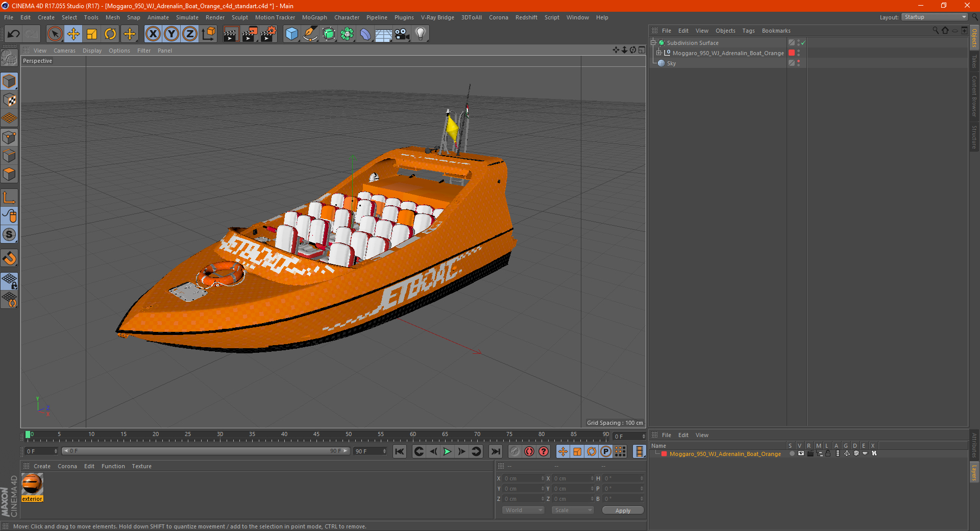Screen dimensions: 980x531
Task: Select the Scale tool in top toolbar
Action: click(x=92, y=34)
